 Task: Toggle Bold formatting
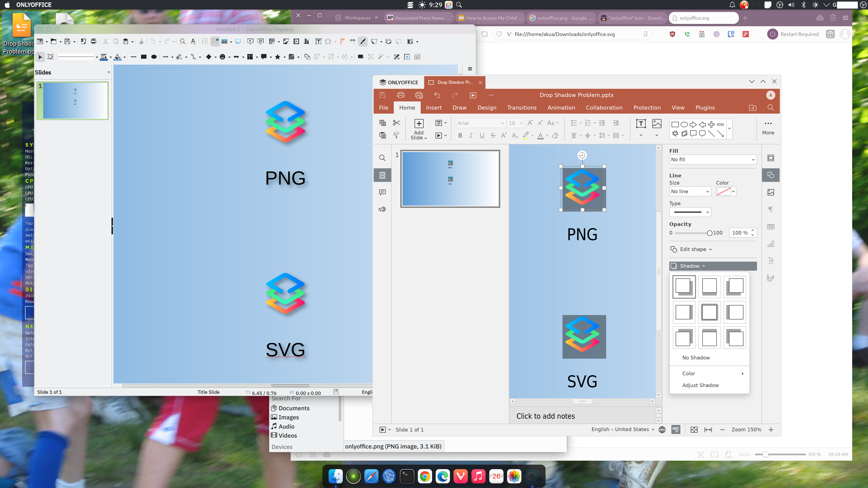(460, 135)
